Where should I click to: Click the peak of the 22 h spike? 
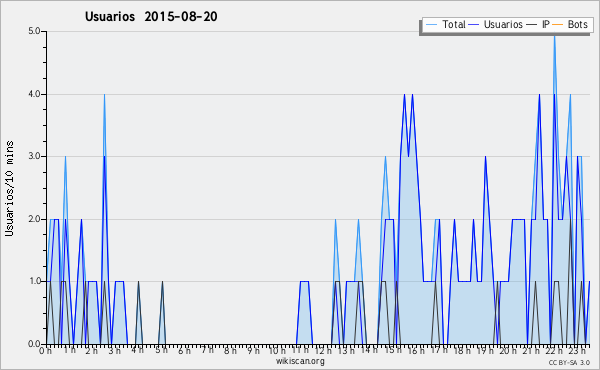pyautogui.click(x=554, y=34)
